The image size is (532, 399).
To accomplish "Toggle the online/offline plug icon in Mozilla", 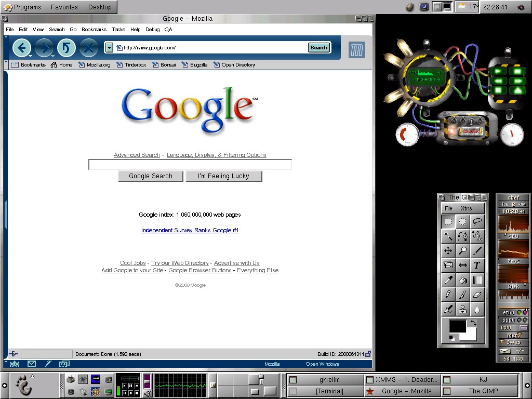I will (x=14, y=354).
